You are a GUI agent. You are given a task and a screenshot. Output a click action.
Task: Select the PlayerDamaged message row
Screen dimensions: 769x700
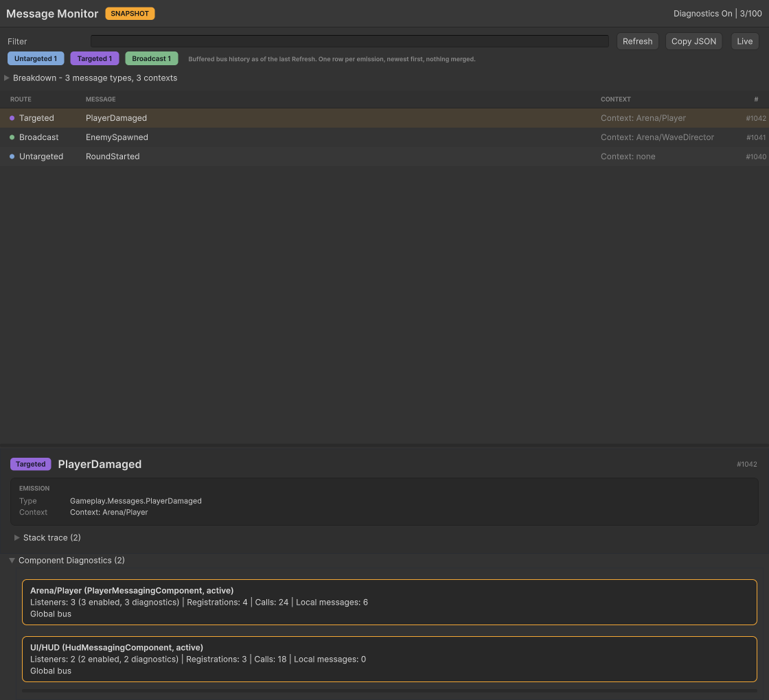384,118
